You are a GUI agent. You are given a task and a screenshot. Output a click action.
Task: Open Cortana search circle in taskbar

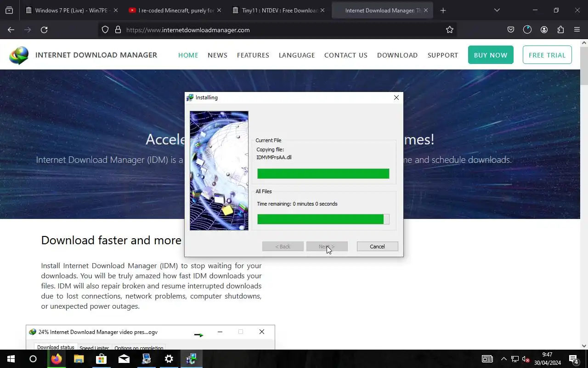(x=33, y=359)
